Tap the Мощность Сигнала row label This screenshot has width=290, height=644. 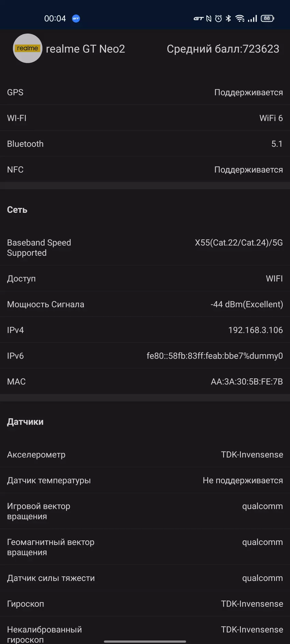(45, 304)
